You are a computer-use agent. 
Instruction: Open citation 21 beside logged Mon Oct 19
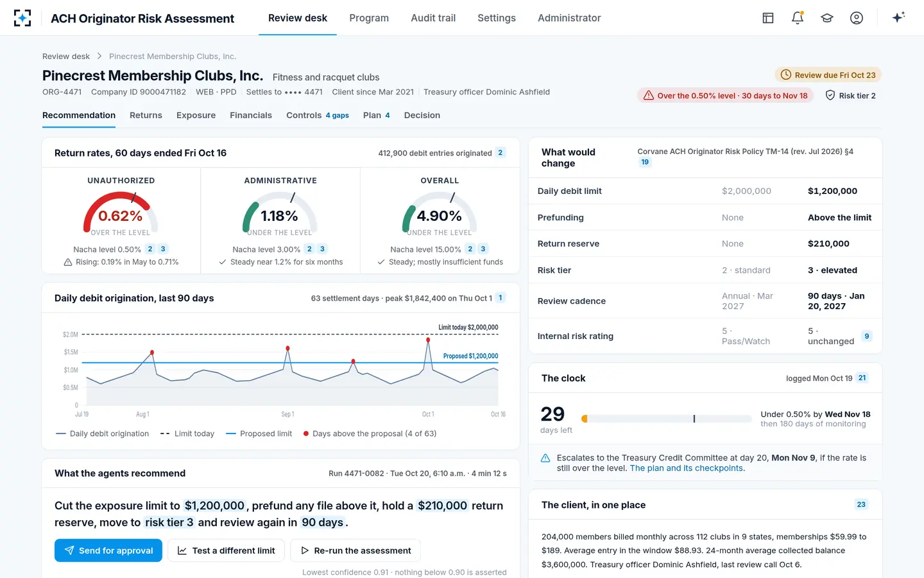click(862, 378)
